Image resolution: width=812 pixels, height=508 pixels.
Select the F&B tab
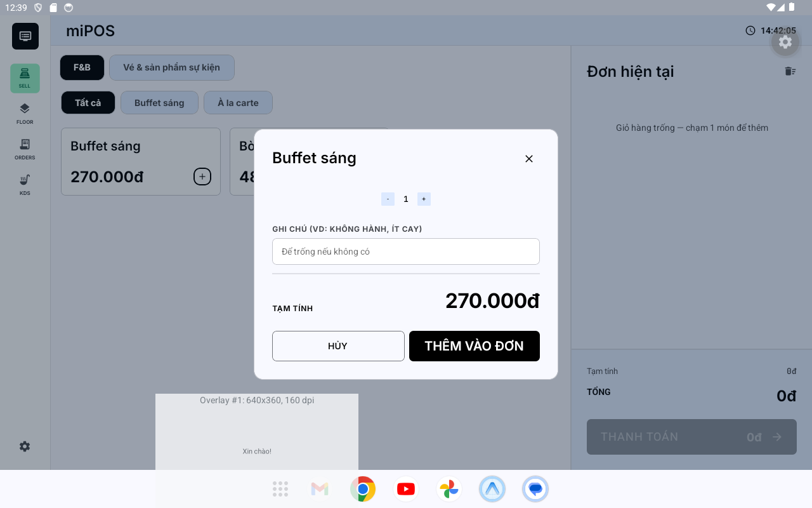[82, 67]
